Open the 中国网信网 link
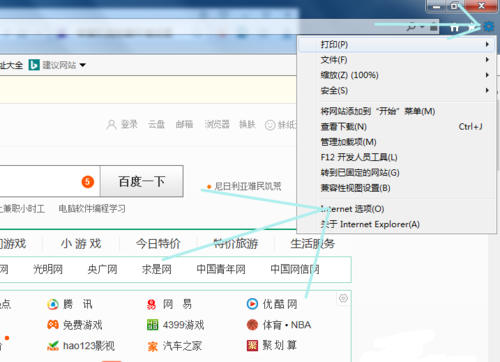500x362 pixels. tap(295, 269)
